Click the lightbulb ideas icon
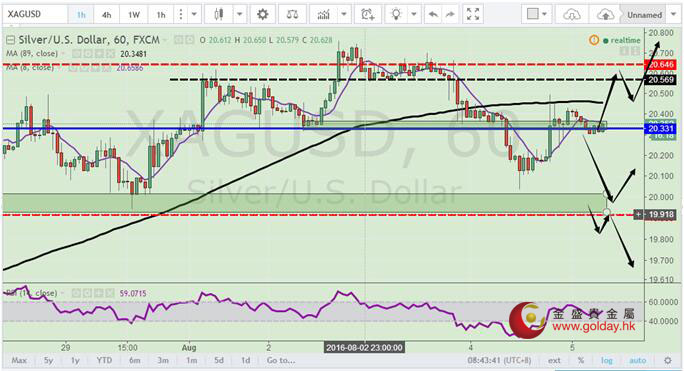Image resolution: width=684 pixels, height=371 pixels. 396,15
